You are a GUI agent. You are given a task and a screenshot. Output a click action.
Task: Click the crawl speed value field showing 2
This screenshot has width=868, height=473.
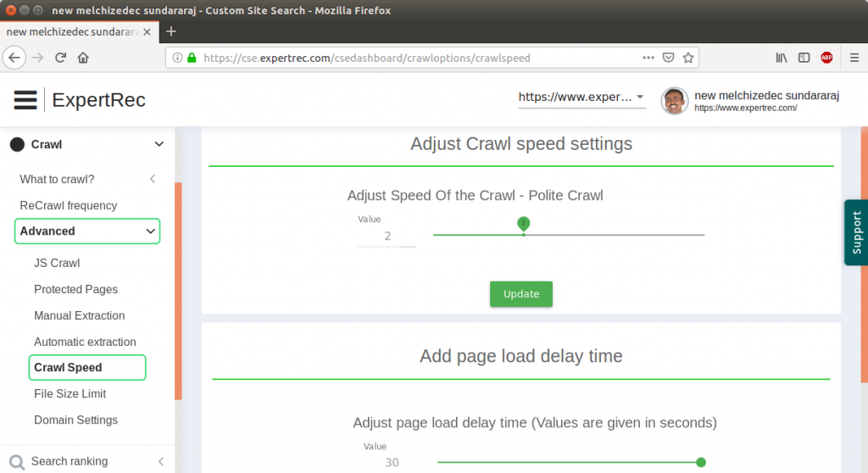387,236
